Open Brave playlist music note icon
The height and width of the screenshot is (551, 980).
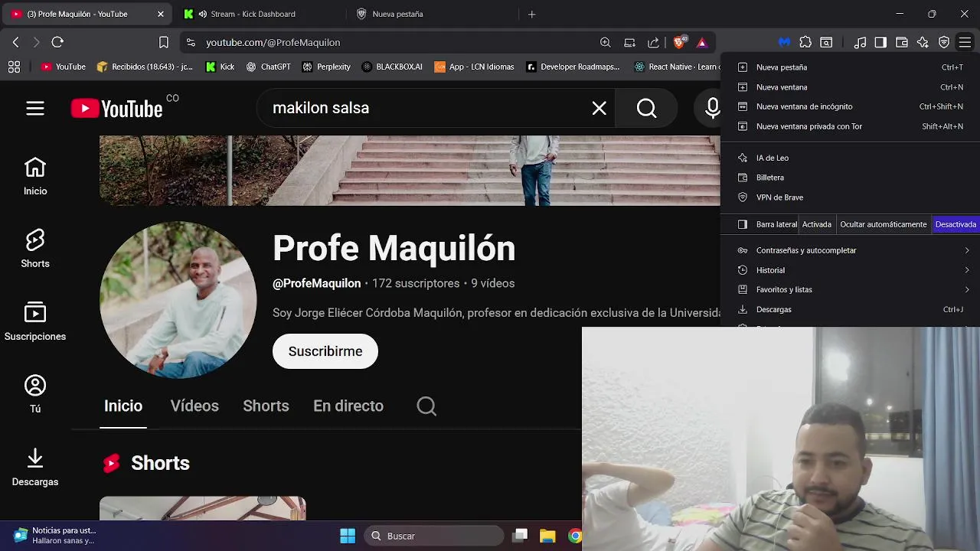860,42
